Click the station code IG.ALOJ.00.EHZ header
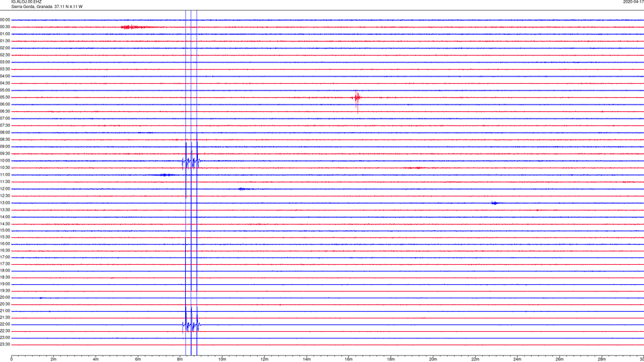Viewport: 644px width, 362px height. [26, 2]
